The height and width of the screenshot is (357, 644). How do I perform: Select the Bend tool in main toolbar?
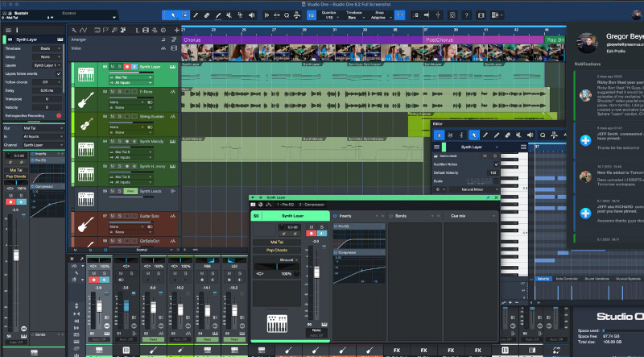(240, 15)
